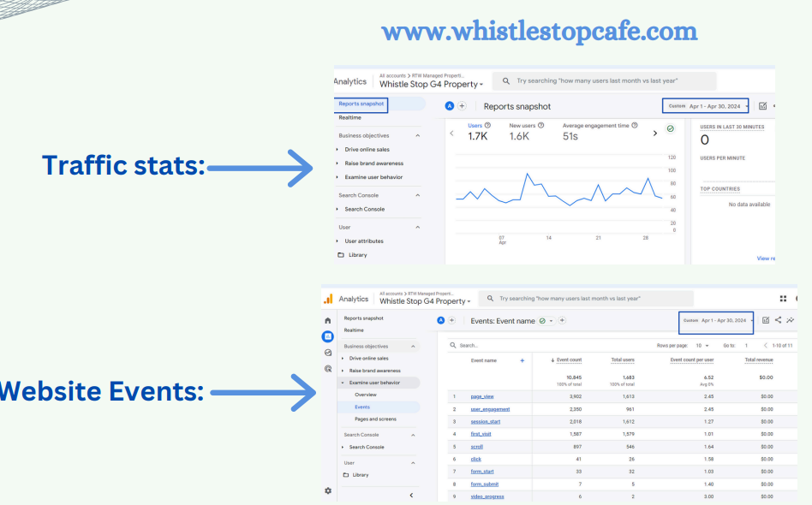This screenshot has height=505, width=812.
Task: Open the Insights icon in Events report
Action: (791, 320)
